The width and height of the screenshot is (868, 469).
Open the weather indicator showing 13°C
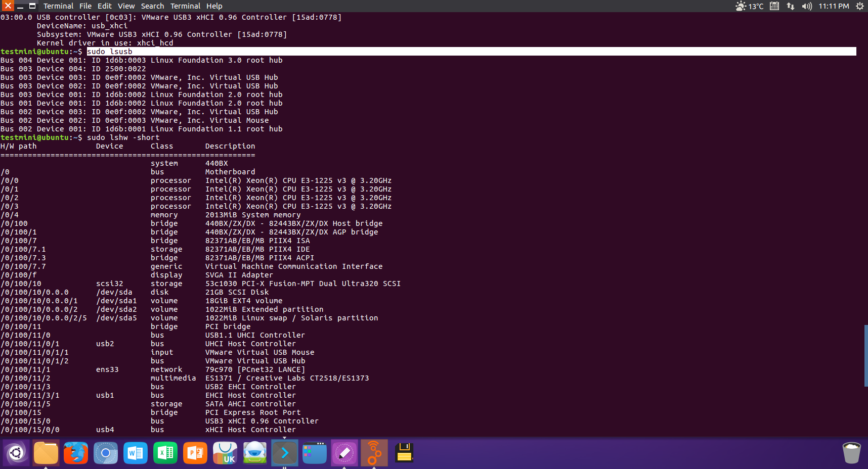pyautogui.click(x=749, y=6)
